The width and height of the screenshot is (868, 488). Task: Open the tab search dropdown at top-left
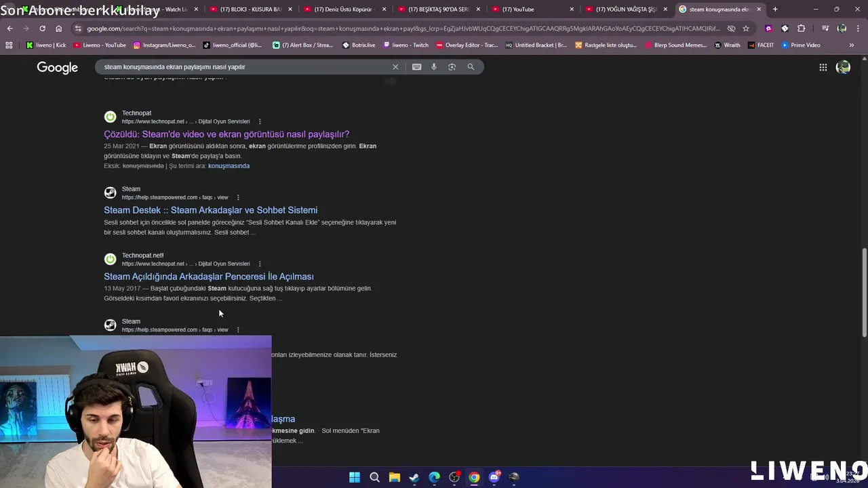tap(8, 9)
